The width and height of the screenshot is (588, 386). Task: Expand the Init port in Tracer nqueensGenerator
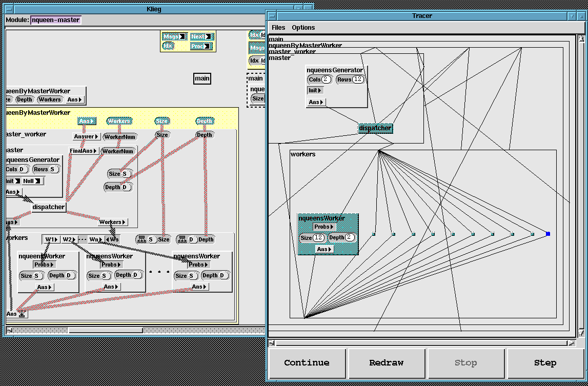[315, 90]
